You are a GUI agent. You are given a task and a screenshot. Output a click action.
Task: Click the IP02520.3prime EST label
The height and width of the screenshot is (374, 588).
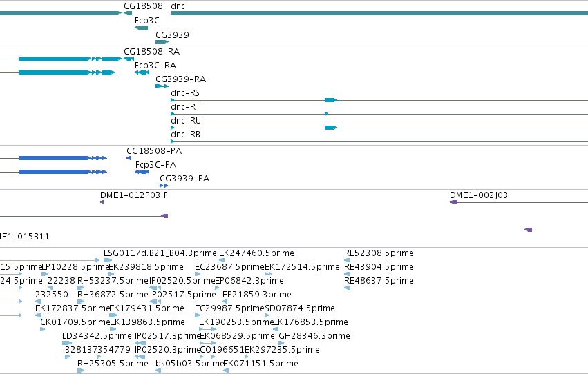click(x=168, y=351)
